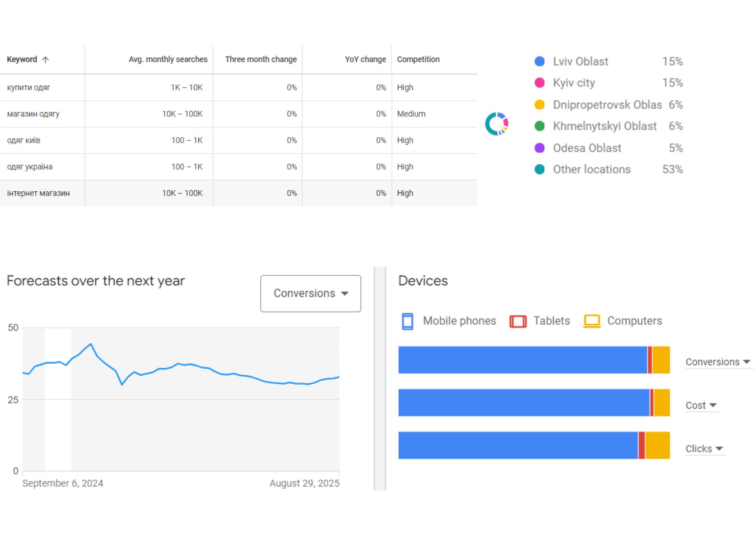Click the 'September 6, 2024' axis date

click(x=63, y=483)
